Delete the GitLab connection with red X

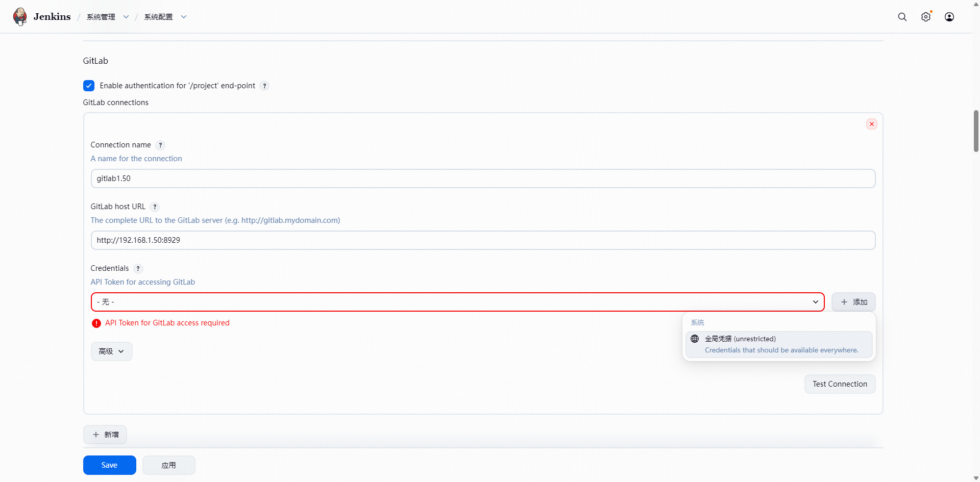[x=872, y=124]
